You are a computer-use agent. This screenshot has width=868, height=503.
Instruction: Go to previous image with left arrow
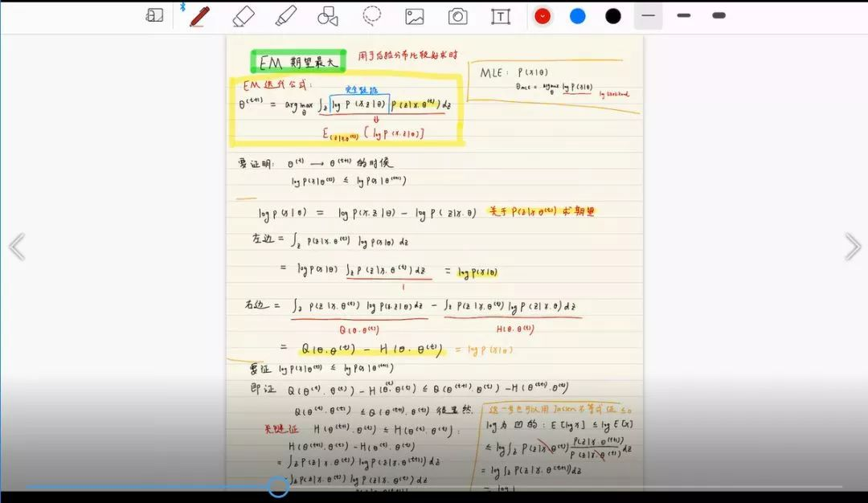point(17,247)
